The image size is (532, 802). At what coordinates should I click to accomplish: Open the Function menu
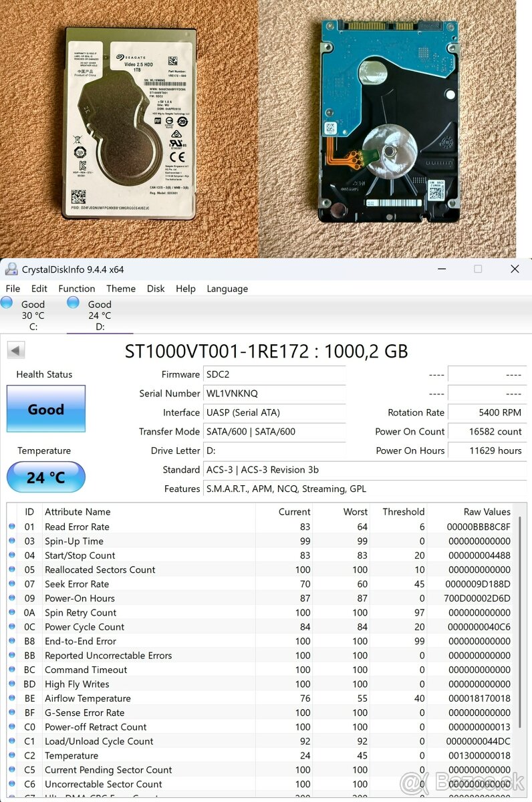77,289
